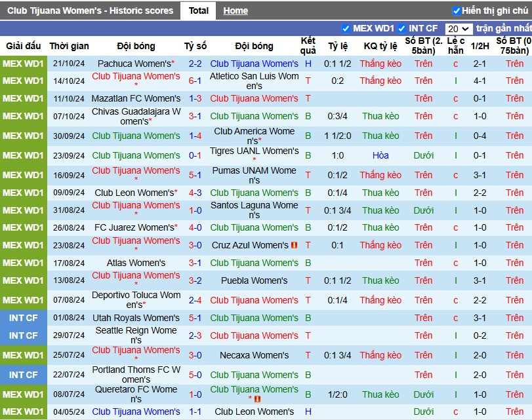Image resolution: width=532 pixels, height=420 pixels.
Task: Click INT CF league label on 01/08/24
Action: point(24,318)
